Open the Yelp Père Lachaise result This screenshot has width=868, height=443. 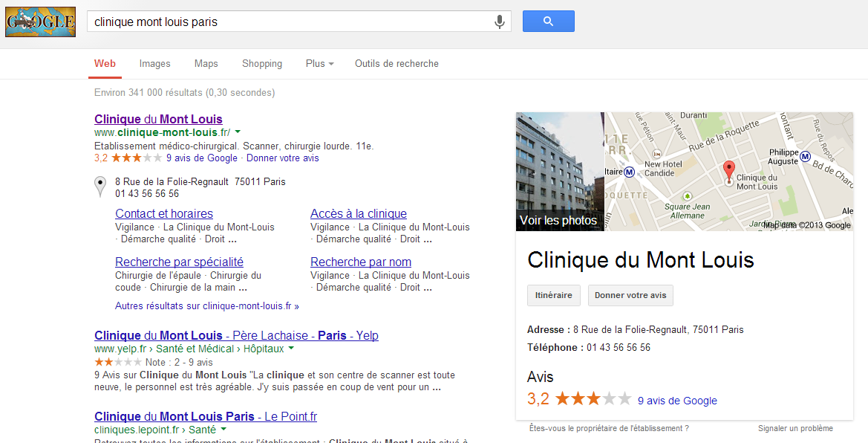tap(236, 335)
